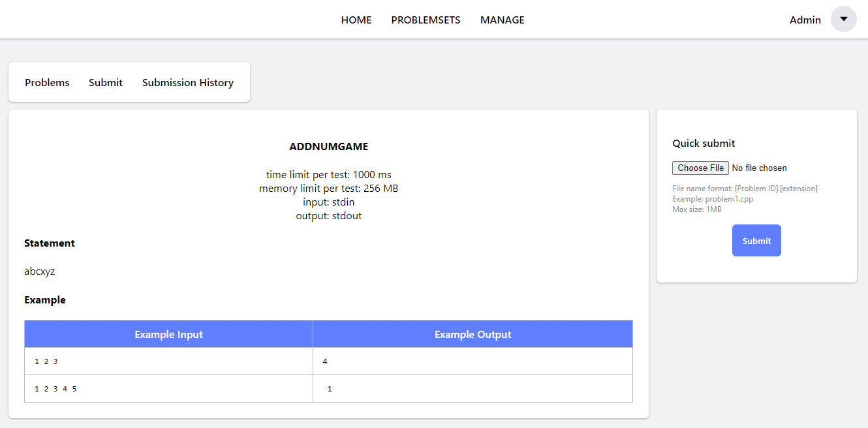The width and height of the screenshot is (868, 428).
Task: Open the MANAGE section
Action: click(503, 20)
